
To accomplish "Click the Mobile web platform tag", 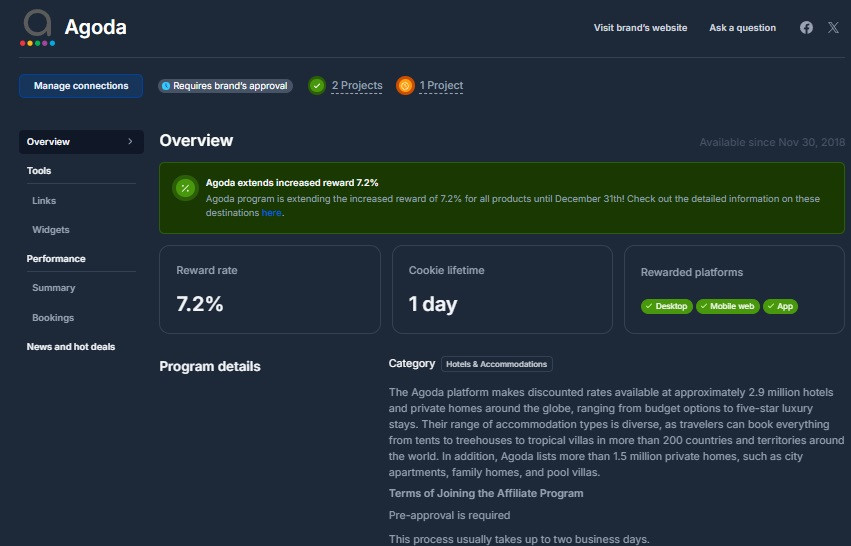I will click(x=728, y=306).
